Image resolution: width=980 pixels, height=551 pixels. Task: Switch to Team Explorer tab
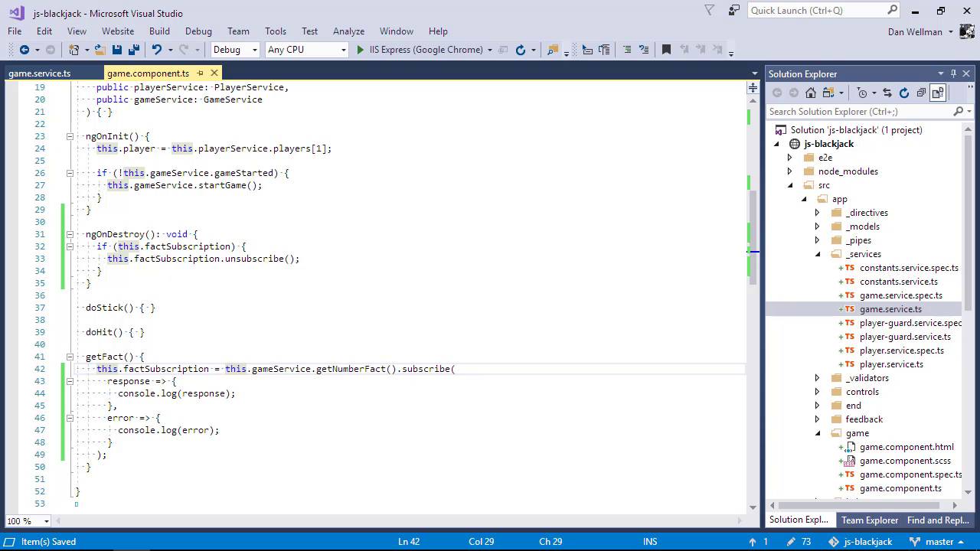[870, 520]
